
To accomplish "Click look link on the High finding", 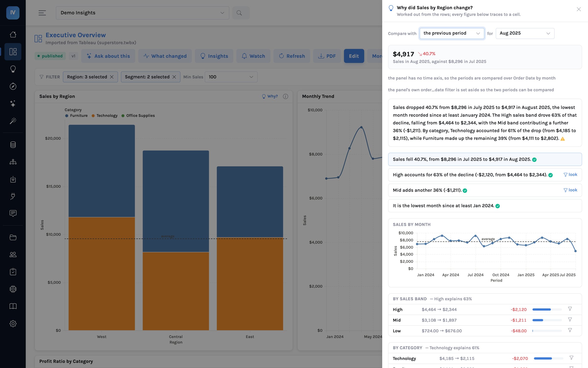I will (570, 174).
